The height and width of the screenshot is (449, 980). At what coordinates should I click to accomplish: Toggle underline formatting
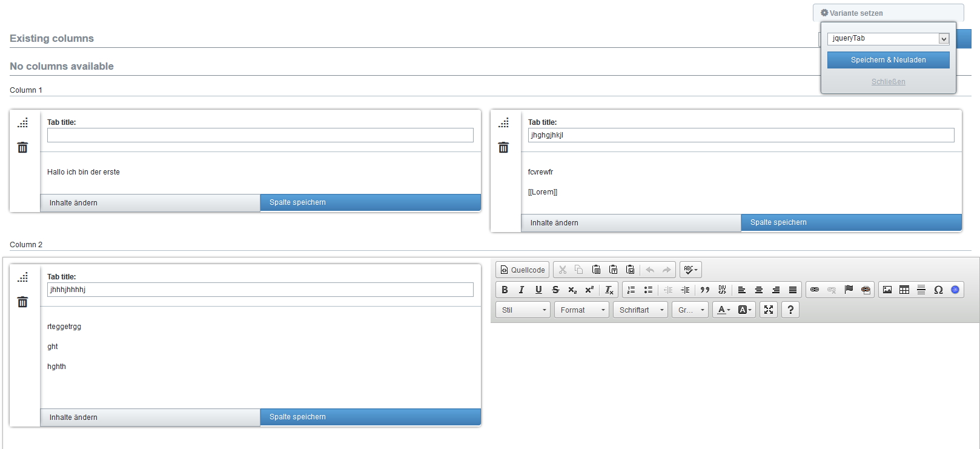(538, 290)
